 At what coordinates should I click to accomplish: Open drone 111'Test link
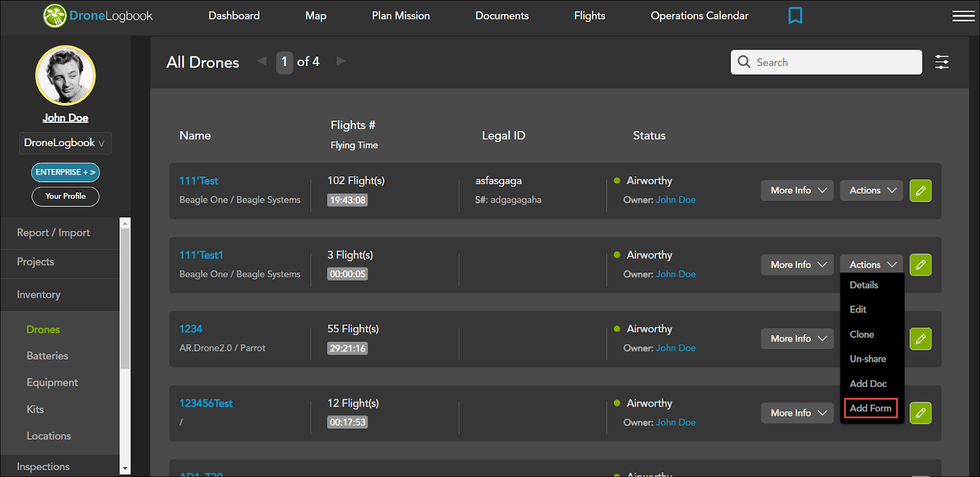click(x=198, y=181)
